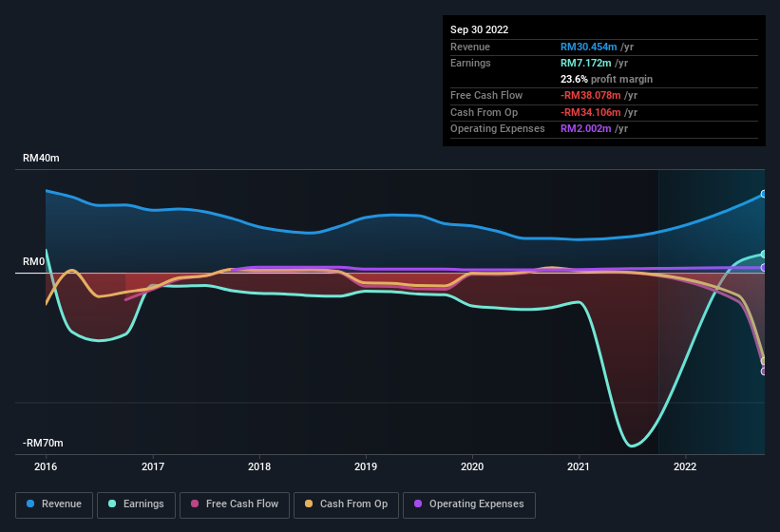Viewport: 780px width, 532px height.
Task: Click the 2019 x-axis label
Action: pyautogui.click(x=366, y=466)
